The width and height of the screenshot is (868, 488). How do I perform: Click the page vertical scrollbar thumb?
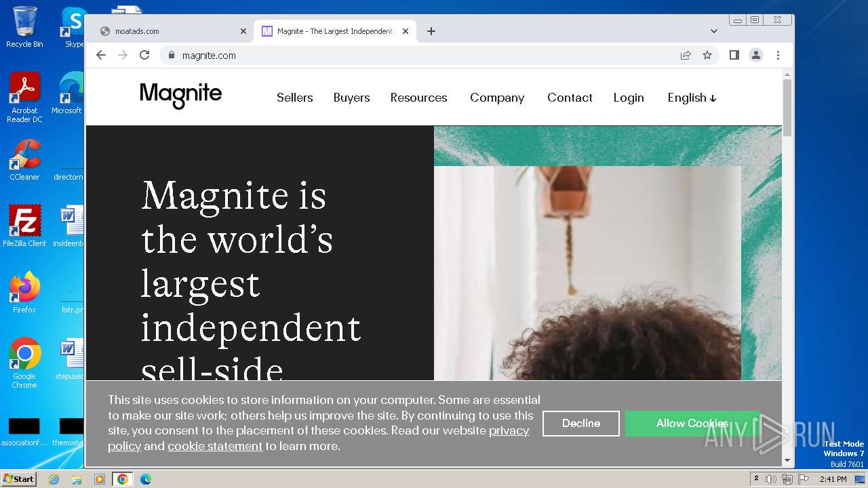click(x=787, y=107)
